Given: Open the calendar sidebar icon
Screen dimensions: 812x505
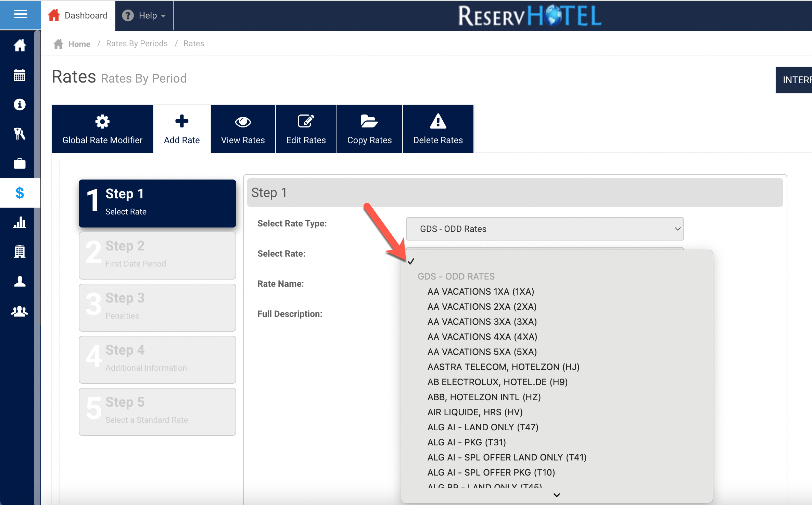Looking at the screenshot, I should tap(20, 75).
